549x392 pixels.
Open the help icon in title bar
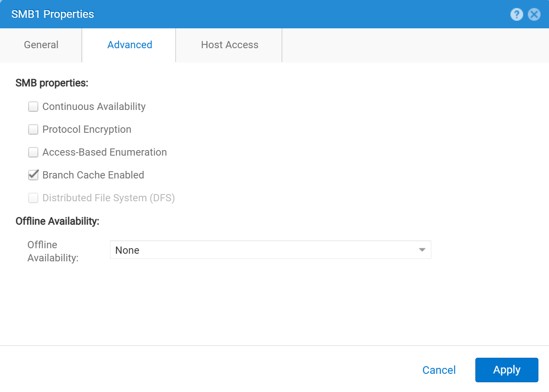point(517,14)
